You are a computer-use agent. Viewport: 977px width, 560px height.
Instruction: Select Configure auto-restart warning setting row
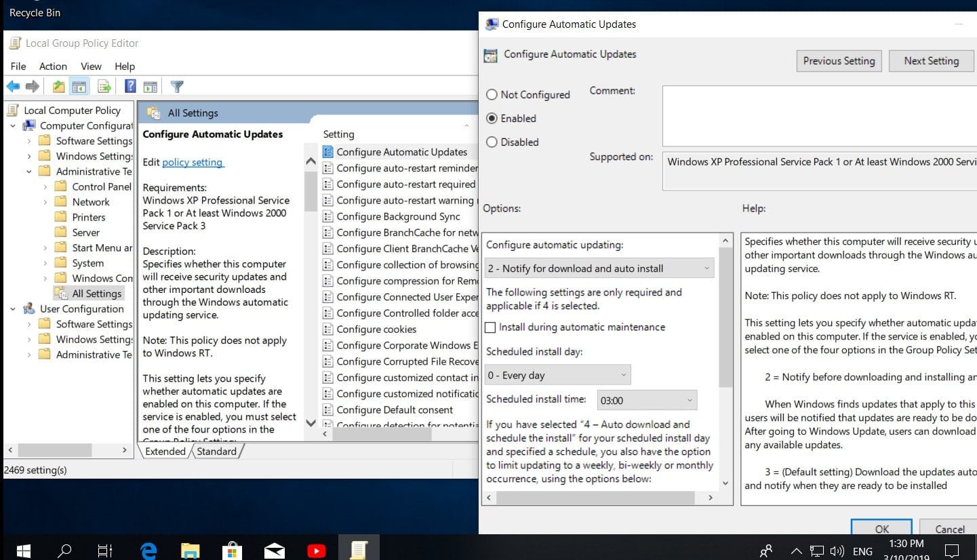coord(399,200)
